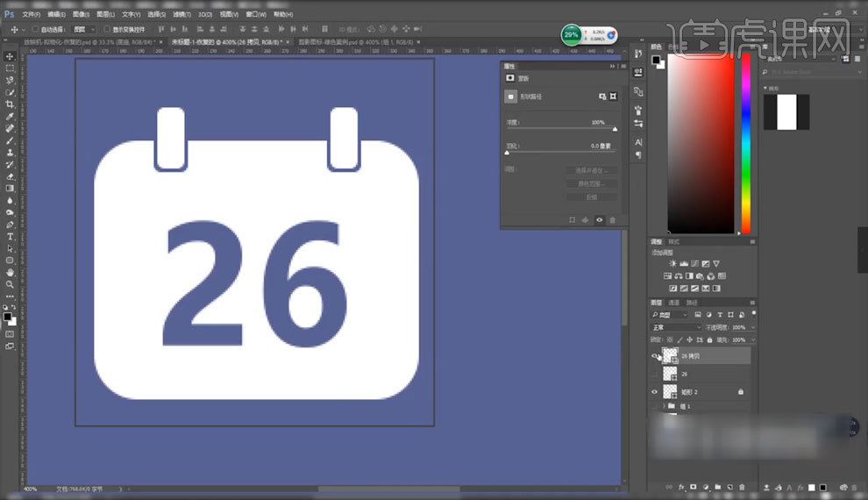Select the Eraser tool
This screenshot has width=868, height=500.
click(10, 176)
